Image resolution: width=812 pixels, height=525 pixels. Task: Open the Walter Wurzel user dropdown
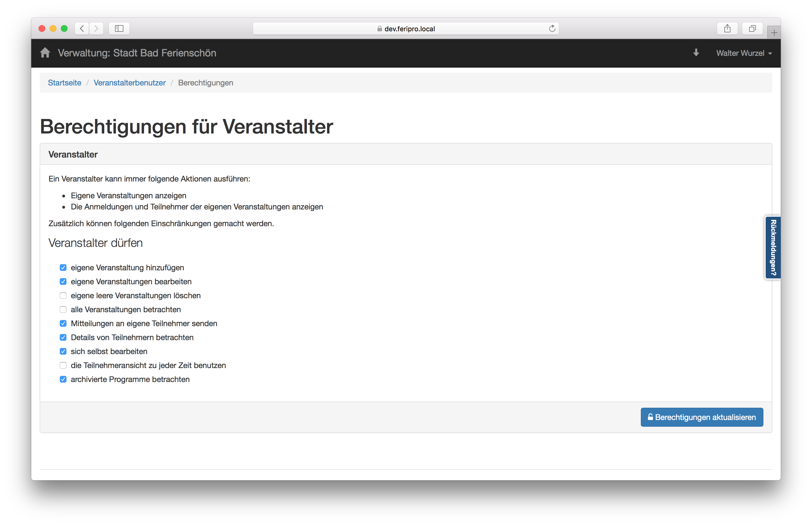click(x=744, y=53)
